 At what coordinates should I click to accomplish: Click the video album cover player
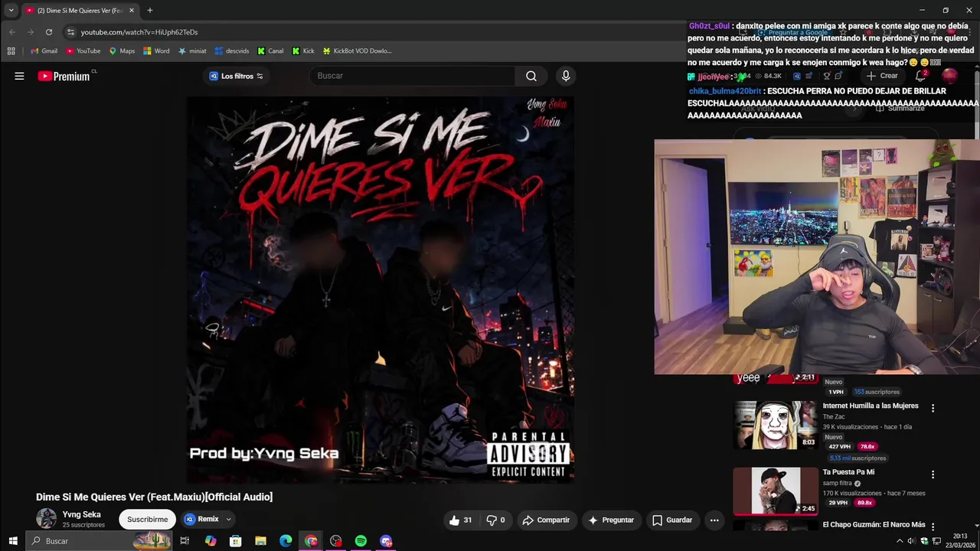381,289
